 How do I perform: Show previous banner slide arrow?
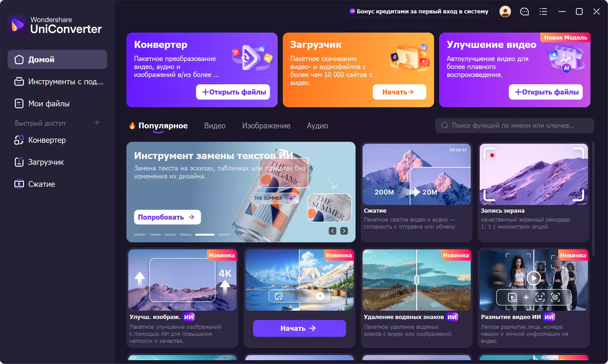[333, 231]
